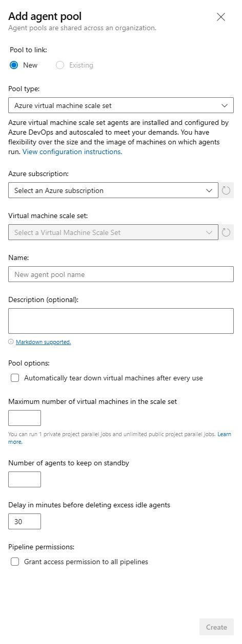Click the Pipeline permissions label
The height and width of the screenshot is (644, 242).
click(x=42, y=547)
